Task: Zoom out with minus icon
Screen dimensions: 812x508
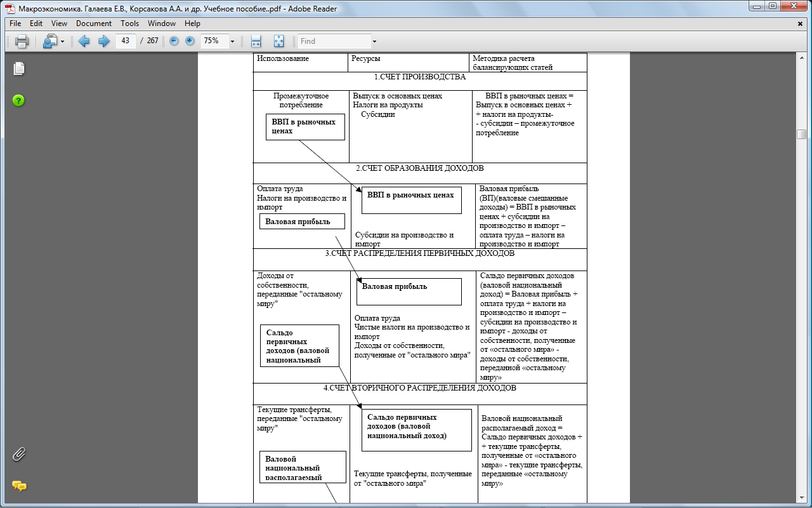Action: 174,41
